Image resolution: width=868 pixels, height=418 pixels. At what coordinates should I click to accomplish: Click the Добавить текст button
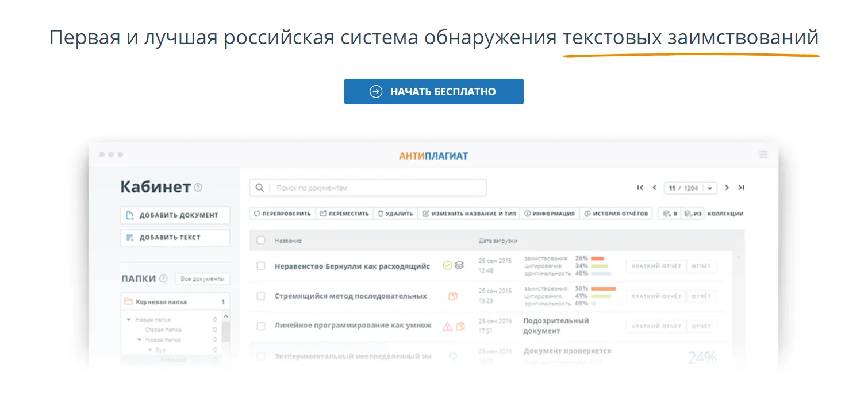(x=175, y=238)
